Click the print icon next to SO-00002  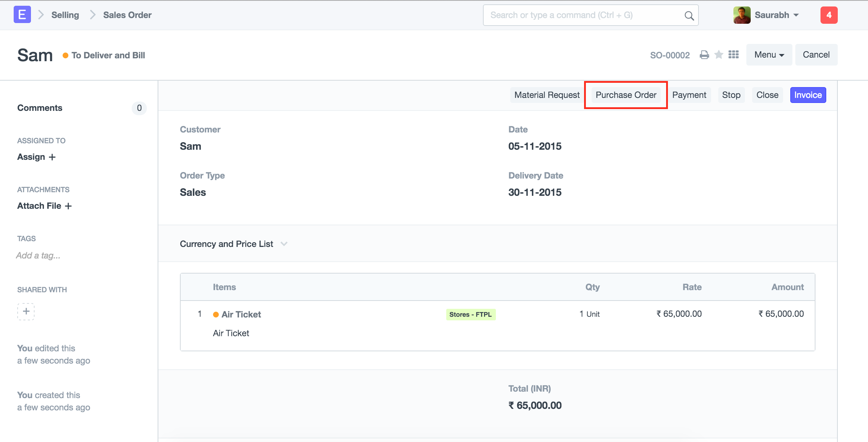(704, 55)
